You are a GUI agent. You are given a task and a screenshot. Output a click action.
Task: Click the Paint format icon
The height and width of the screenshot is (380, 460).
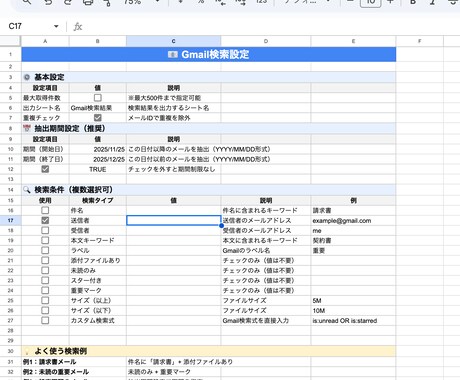pos(107,2)
